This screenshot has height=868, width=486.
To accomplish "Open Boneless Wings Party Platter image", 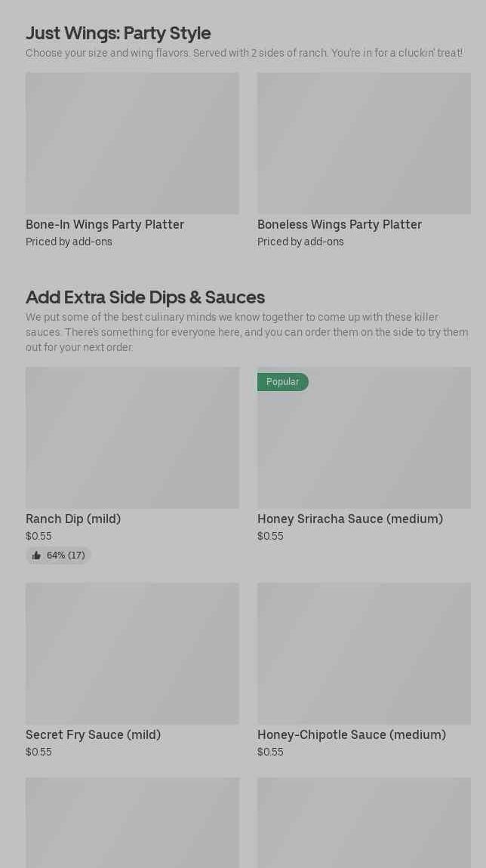I will pyautogui.click(x=364, y=143).
